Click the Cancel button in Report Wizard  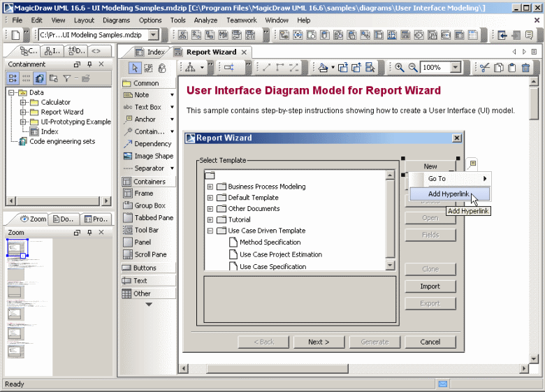(430, 342)
